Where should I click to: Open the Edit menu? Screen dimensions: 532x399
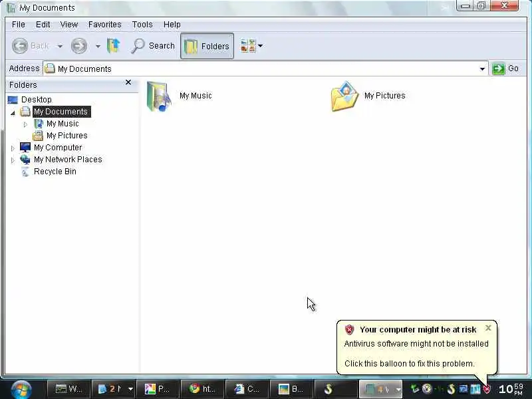coord(43,25)
